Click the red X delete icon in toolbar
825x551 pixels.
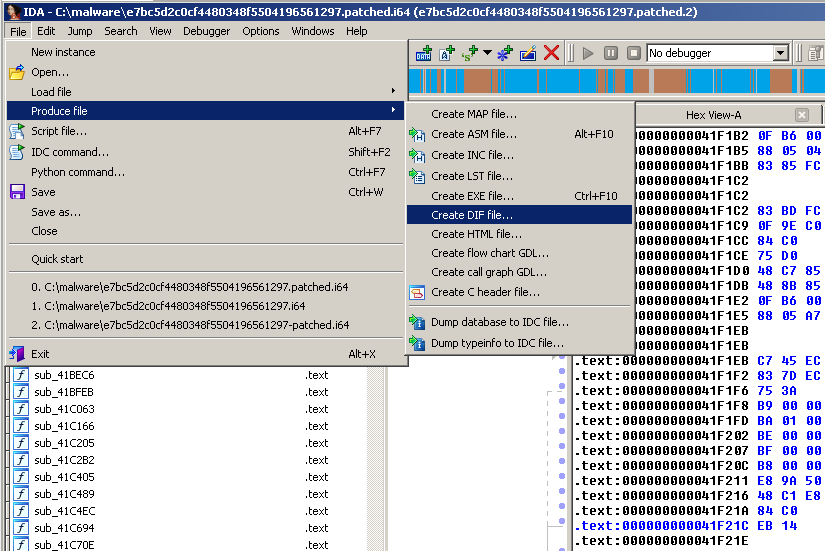click(x=551, y=53)
